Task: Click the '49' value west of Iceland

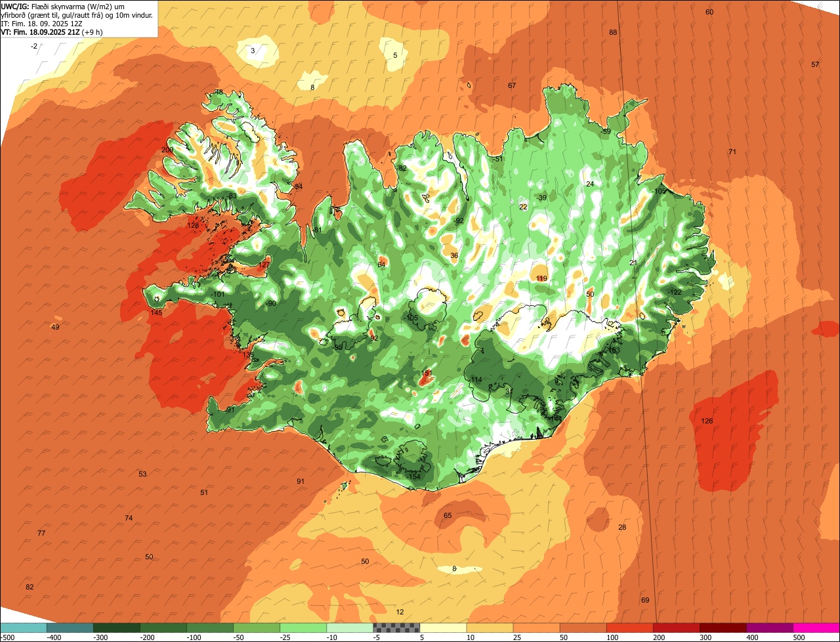Action: (55, 328)
